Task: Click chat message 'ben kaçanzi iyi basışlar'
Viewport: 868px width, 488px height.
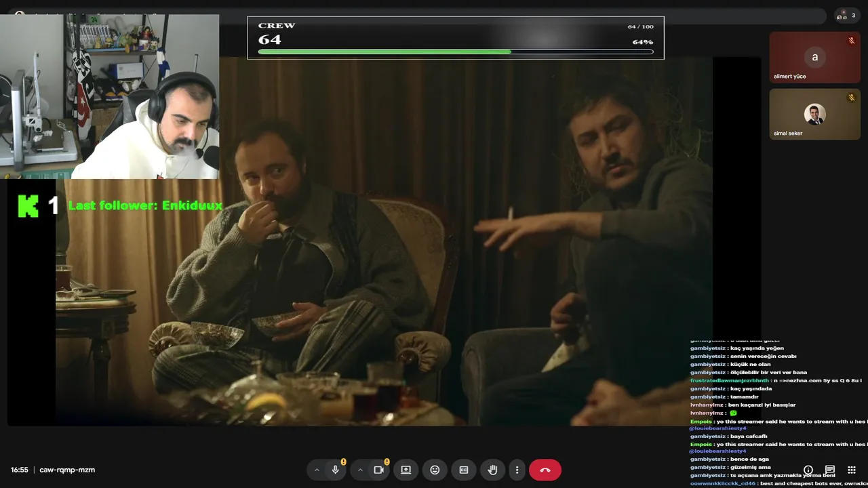Action: click(x=762, y=405)
